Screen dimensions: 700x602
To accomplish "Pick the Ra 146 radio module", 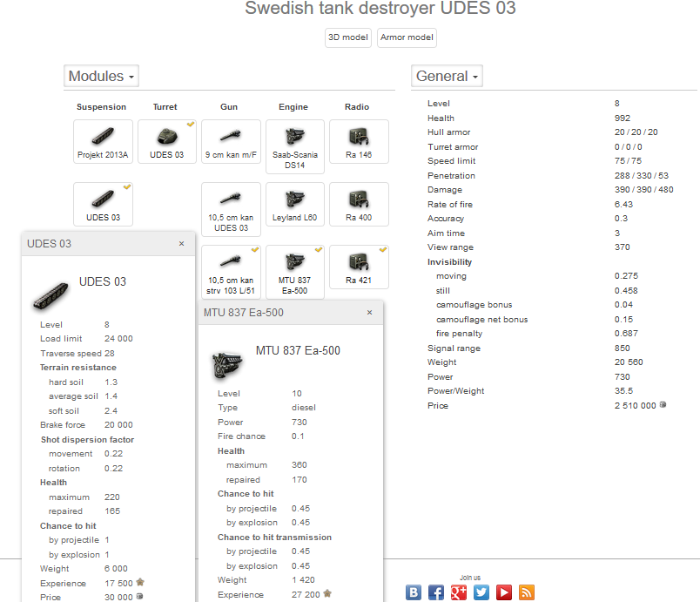I will [359, 142].
